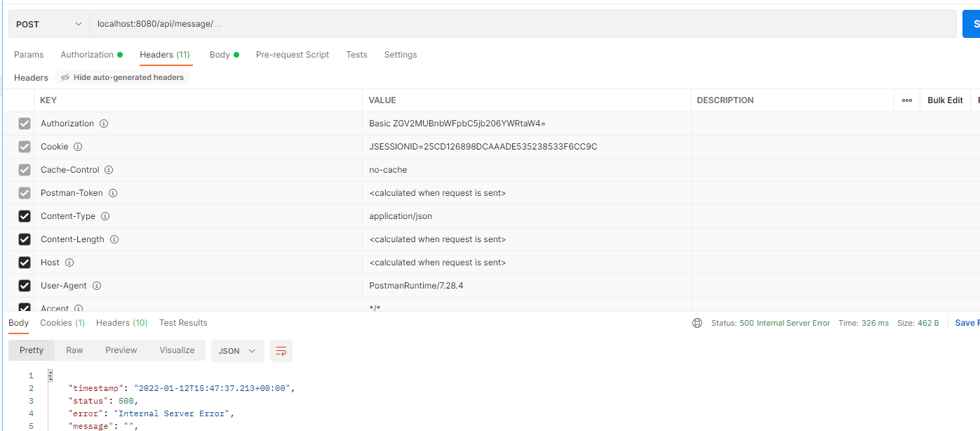Open the POST method dropdown
Image resolution: width=980 pixels, height=431 pixels.
click(48, 24)
